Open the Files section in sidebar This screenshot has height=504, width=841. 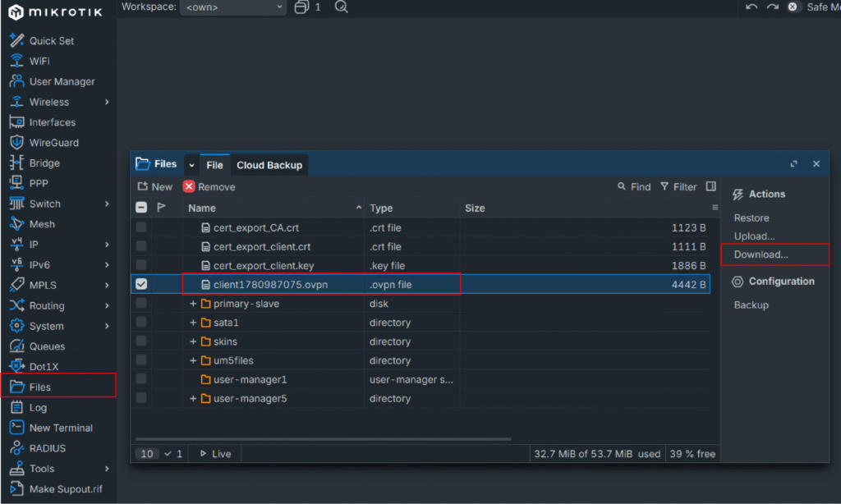(x=58, y=387)
